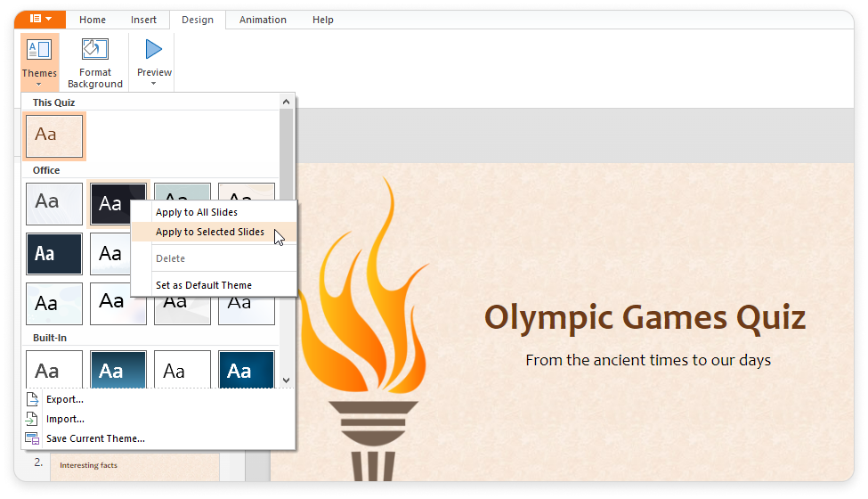Select the Interesting facts slide thumbnail
868x499 pixels.
coord(134,466)
